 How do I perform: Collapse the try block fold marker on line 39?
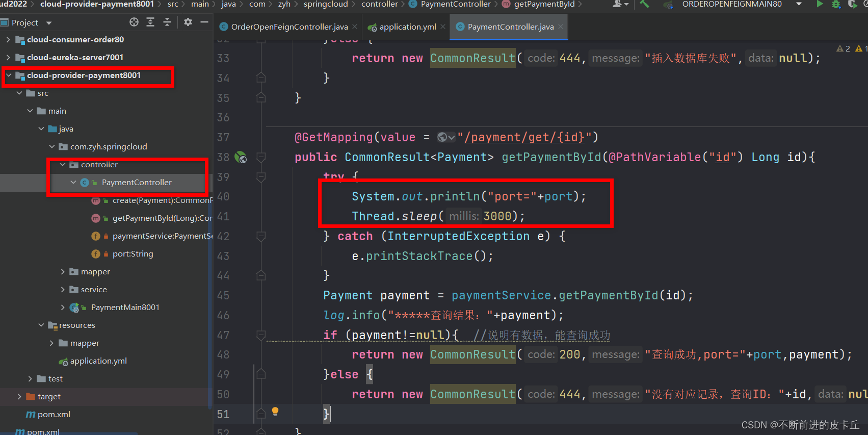[x=261, y=177]
